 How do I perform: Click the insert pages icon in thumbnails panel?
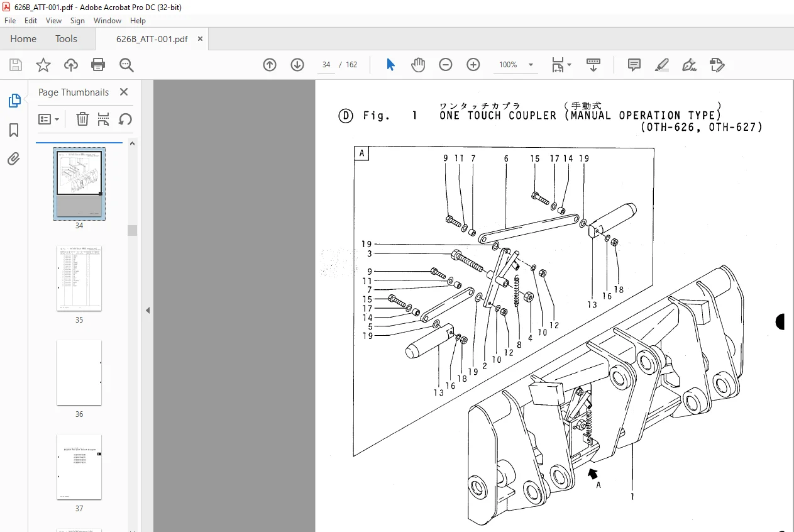[104, 119]
